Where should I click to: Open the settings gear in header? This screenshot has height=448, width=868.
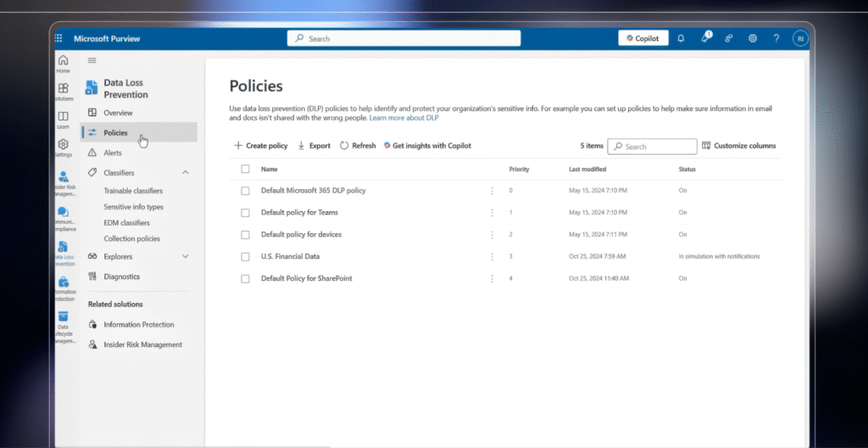coord(753,38)
